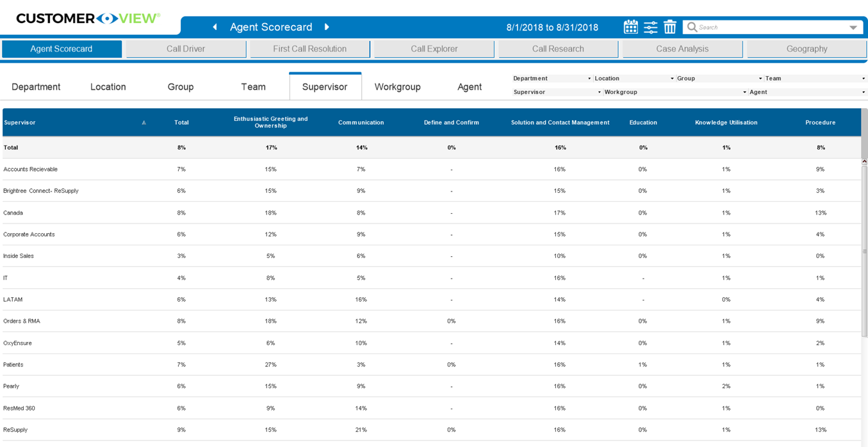Click Pearly 2% Knowledge Utilisation value

[x=726, y=387]
